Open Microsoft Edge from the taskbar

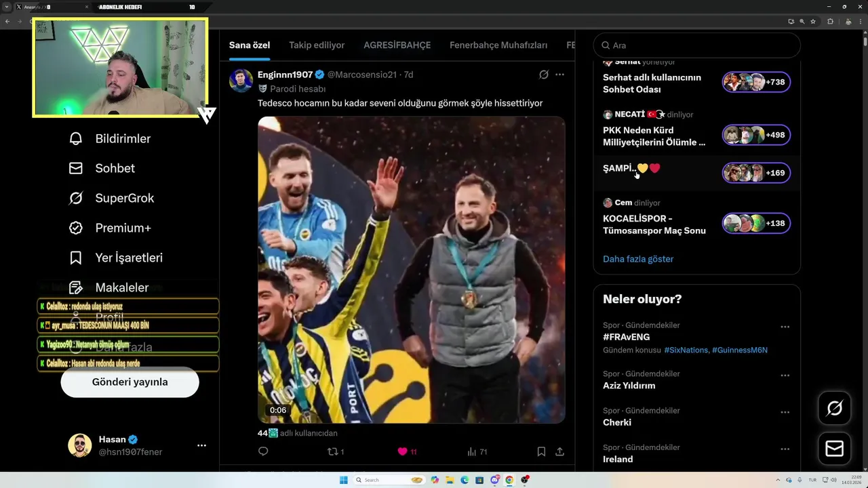tap(465, 480)
